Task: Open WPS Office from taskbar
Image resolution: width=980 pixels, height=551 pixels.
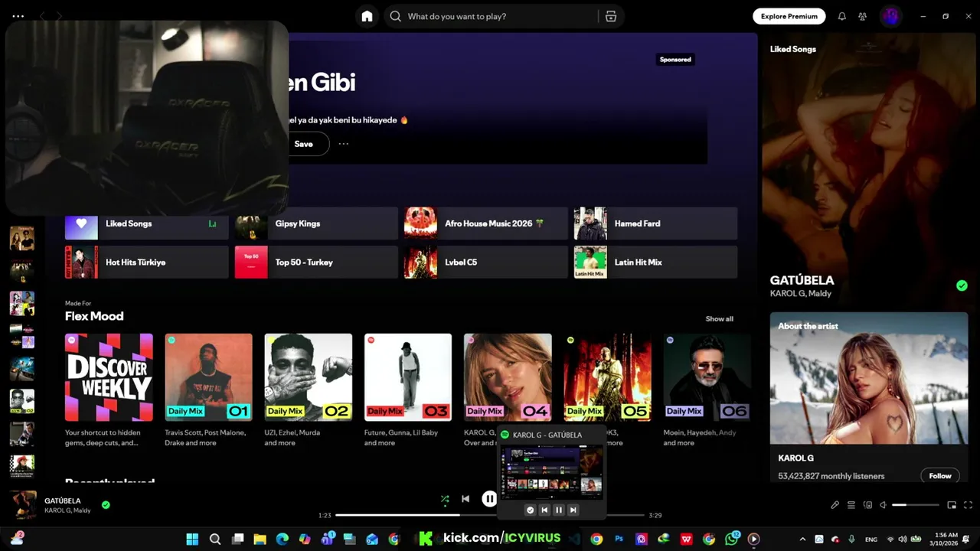Action: point(687,539)
